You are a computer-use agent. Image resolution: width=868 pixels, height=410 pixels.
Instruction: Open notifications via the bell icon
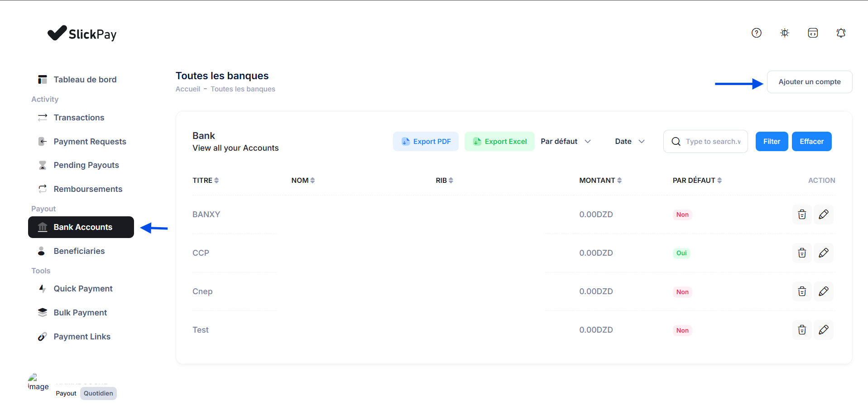pyautogui.click(x=841, y=33)
